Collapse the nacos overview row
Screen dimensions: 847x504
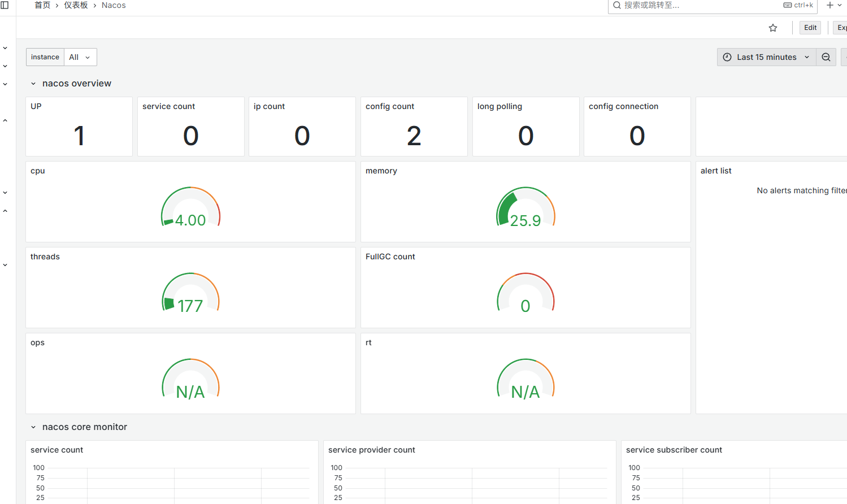pos(33,84)
